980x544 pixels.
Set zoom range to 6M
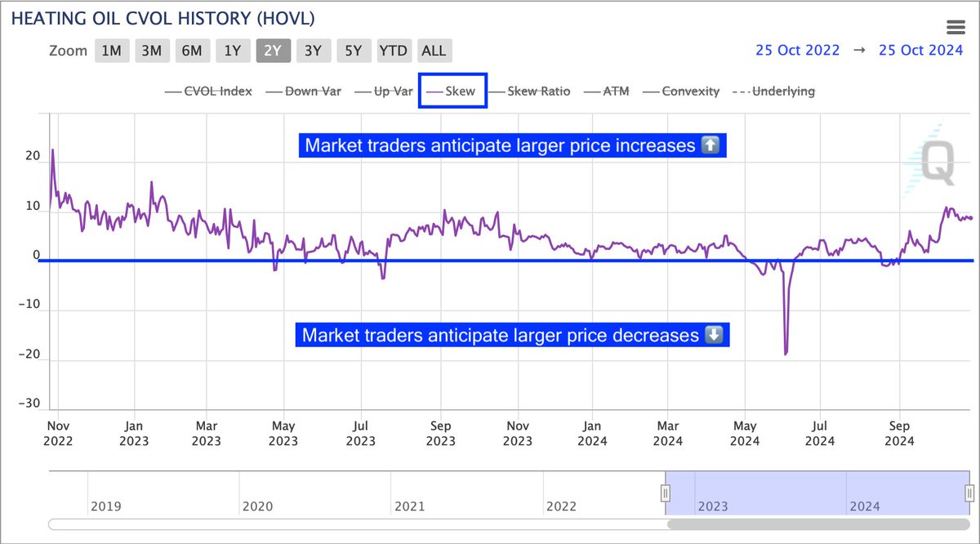[192, 51]
